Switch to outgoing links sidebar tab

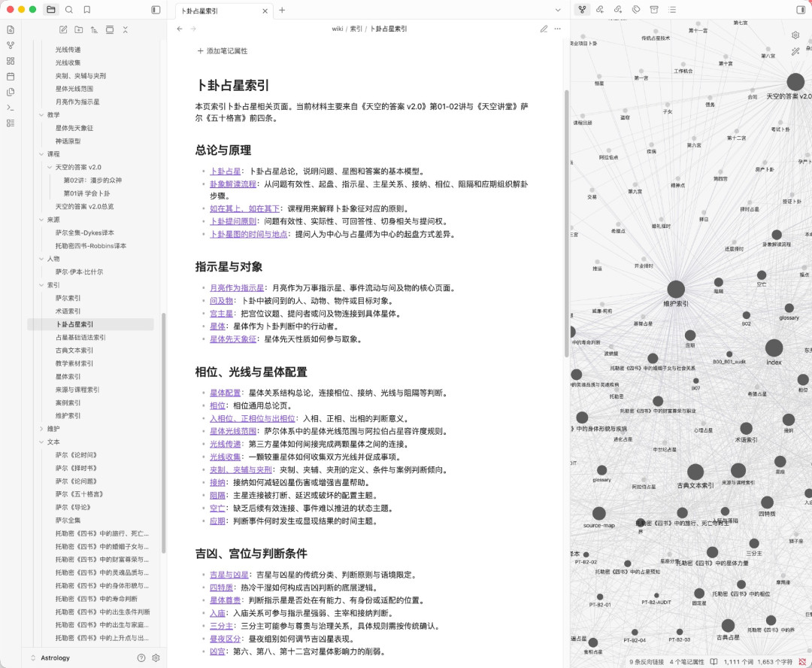618,9
